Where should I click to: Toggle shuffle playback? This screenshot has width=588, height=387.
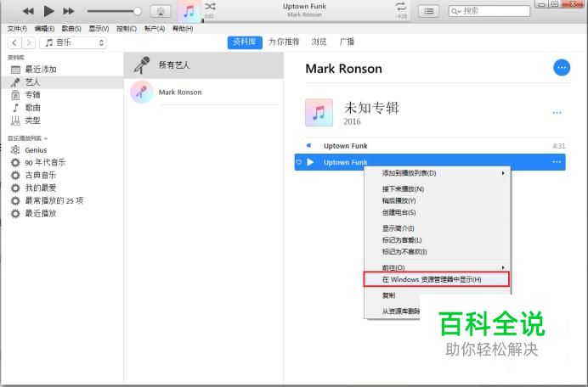(210, 7)
